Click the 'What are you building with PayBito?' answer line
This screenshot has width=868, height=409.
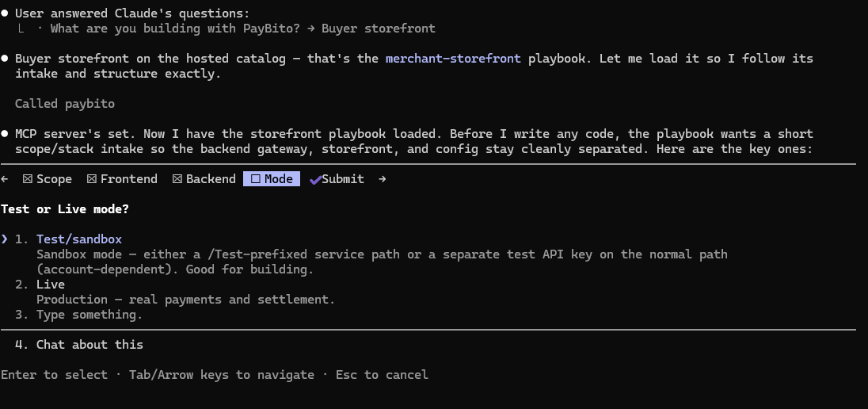coord(242,29)
